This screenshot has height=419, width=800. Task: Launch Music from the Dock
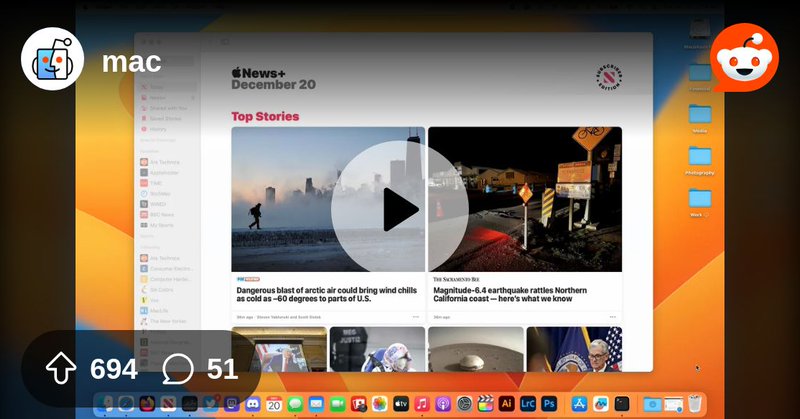[x=422, y=404]
